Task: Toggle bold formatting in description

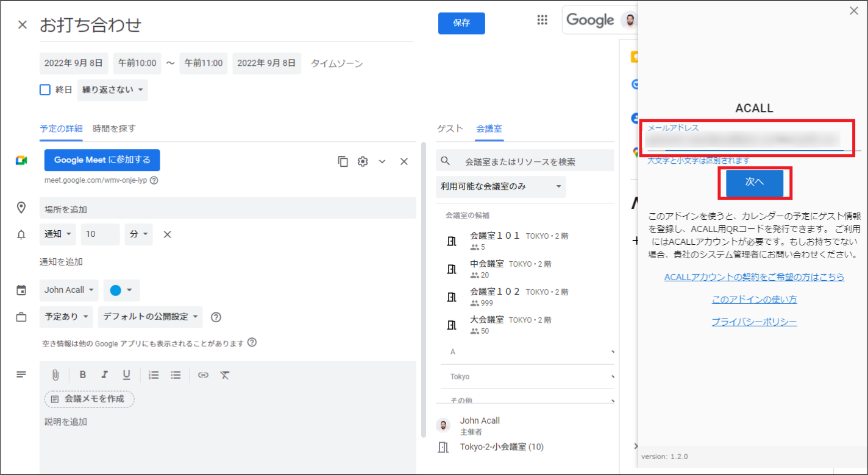Action: coord(83,375)
